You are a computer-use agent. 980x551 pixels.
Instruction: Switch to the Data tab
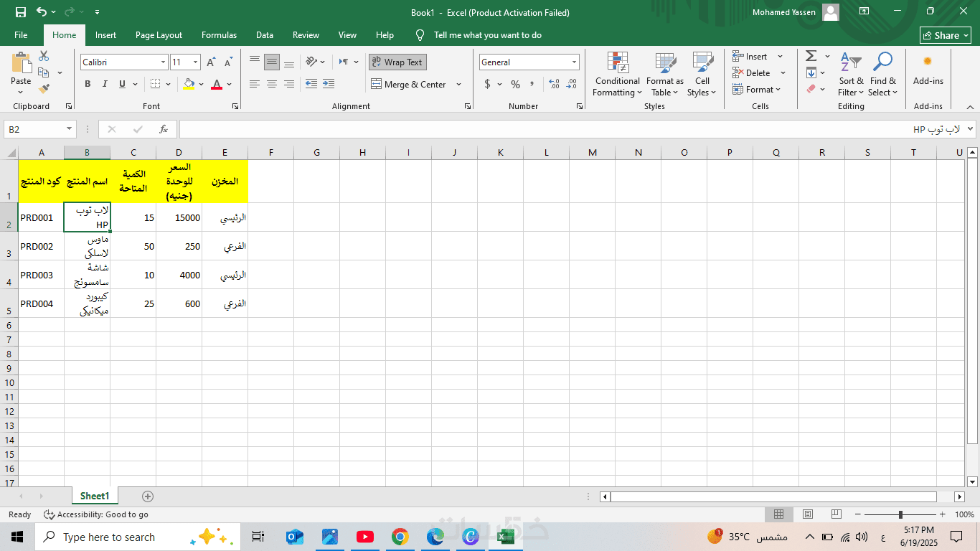265,35
